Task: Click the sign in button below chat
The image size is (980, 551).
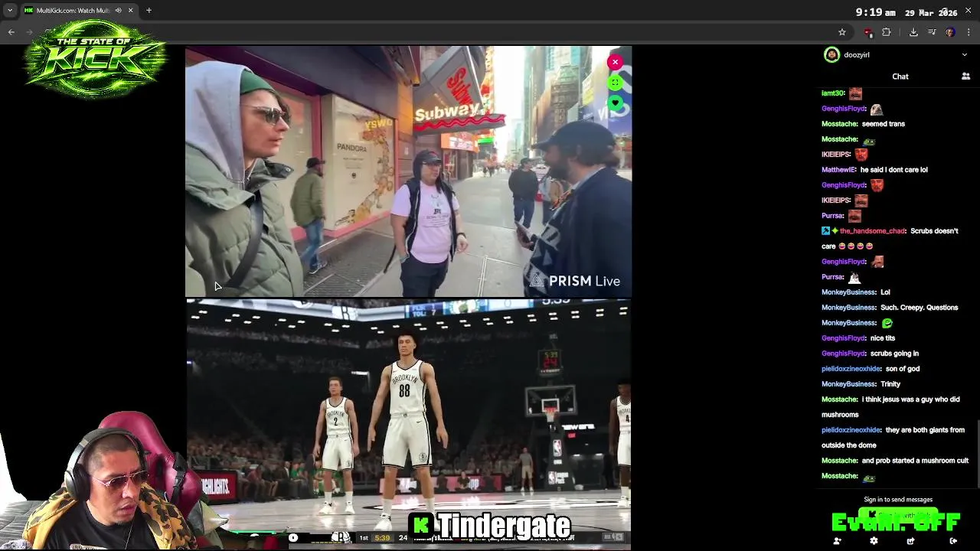Action: pyautogui.click(x=897, y=515)
